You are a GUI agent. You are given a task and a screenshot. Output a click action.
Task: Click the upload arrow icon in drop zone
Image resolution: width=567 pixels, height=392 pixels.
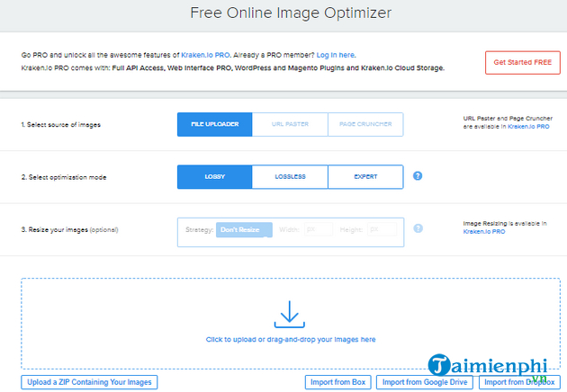(289, 315)
